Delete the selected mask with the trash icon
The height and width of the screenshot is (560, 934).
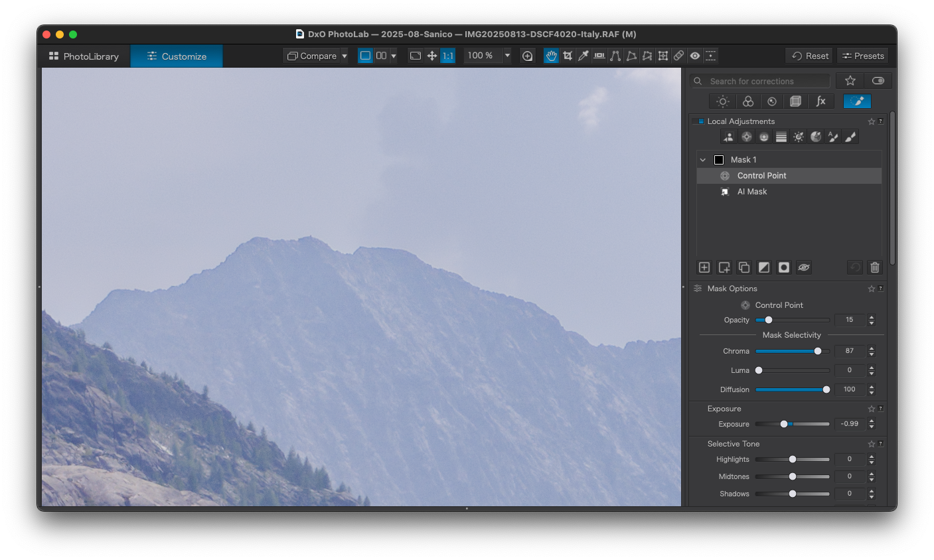(875, 267)
